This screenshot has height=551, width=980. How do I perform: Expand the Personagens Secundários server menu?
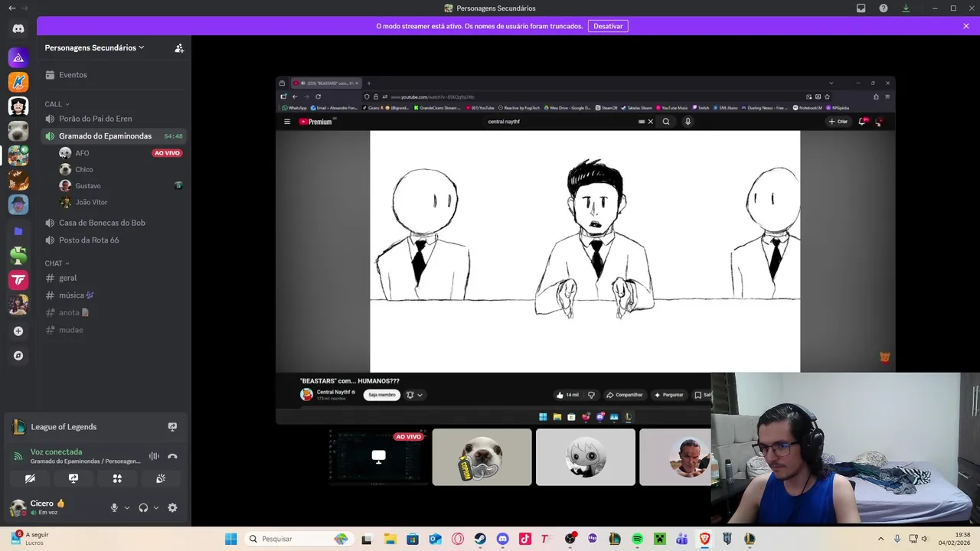pyautogui.click(x=94, y=47)
